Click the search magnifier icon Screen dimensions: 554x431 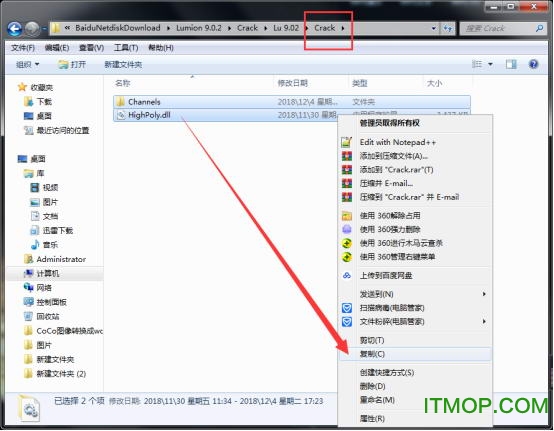(540, 28)
